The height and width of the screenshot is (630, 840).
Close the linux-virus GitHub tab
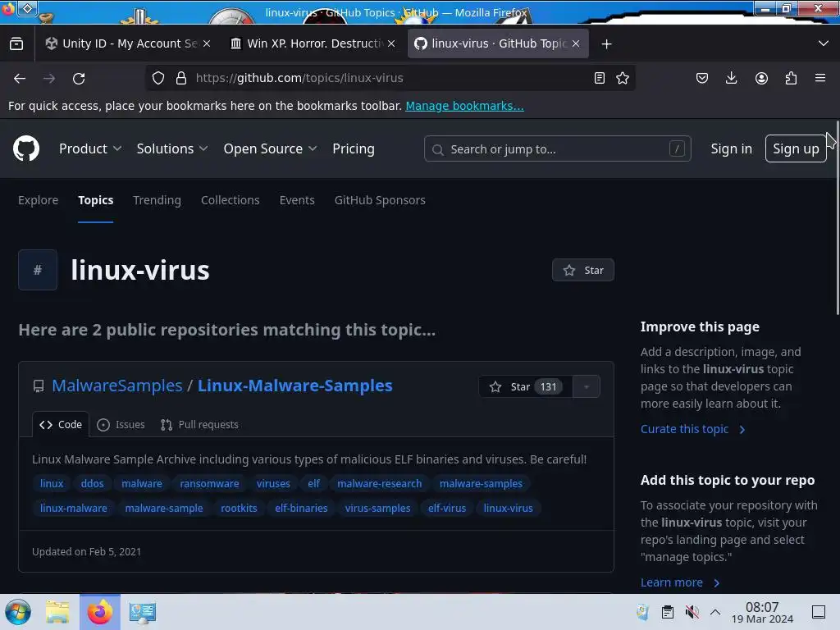(576, 44)
